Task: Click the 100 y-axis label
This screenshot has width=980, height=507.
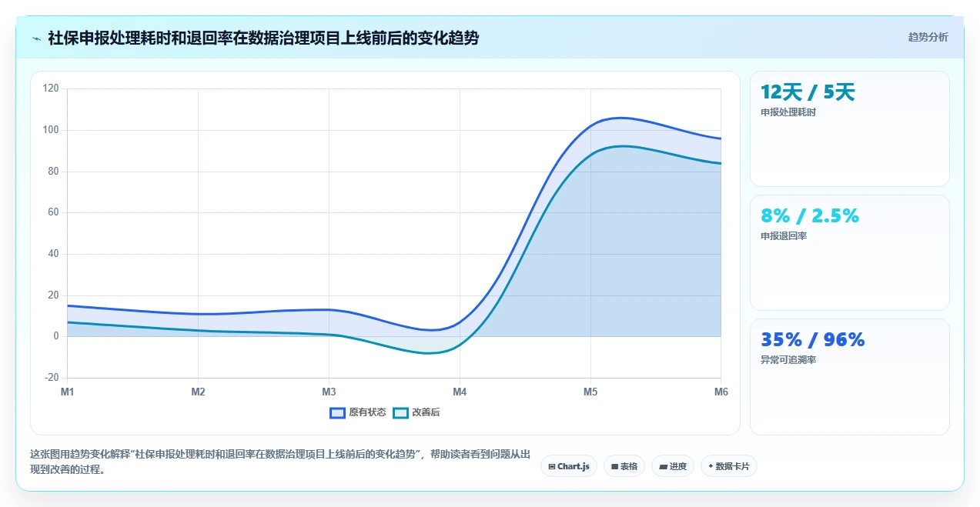Action: coord(51,130)
